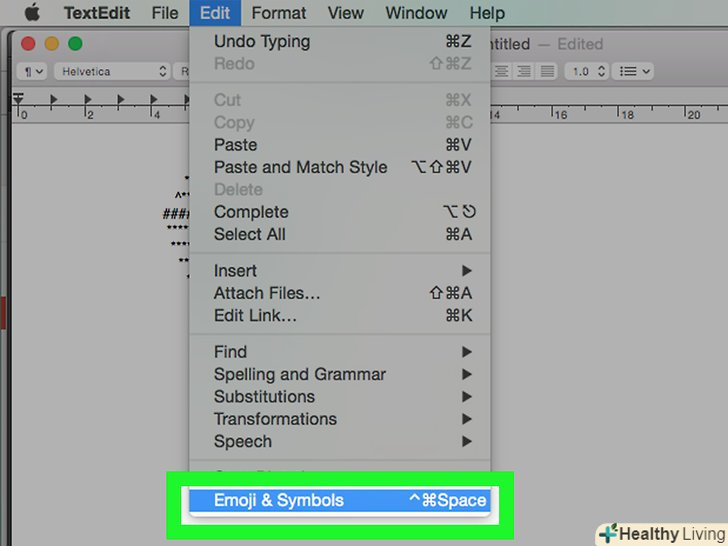The image size is (728, 546).
Task: Choose Complete from the Edit menu
Action: pos(340,212)
